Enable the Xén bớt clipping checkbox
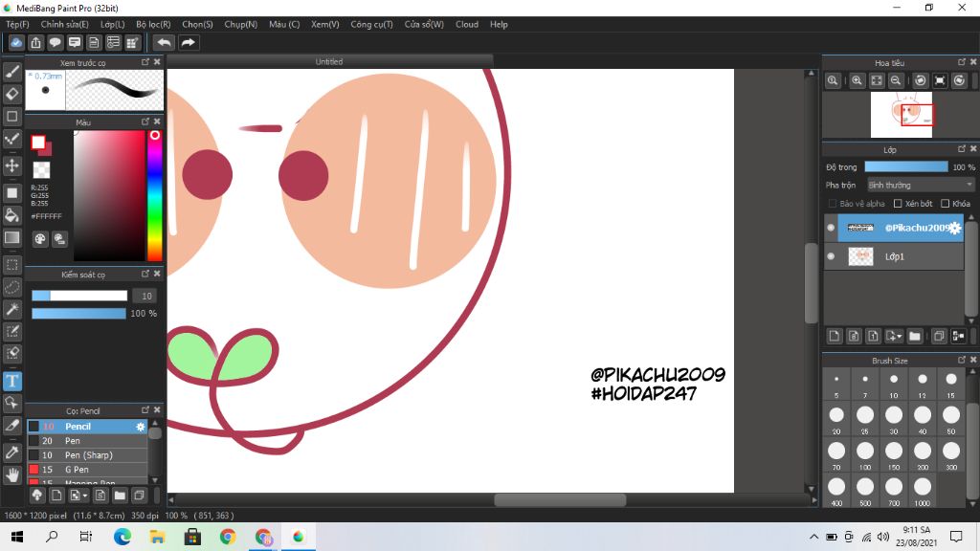 898,204
